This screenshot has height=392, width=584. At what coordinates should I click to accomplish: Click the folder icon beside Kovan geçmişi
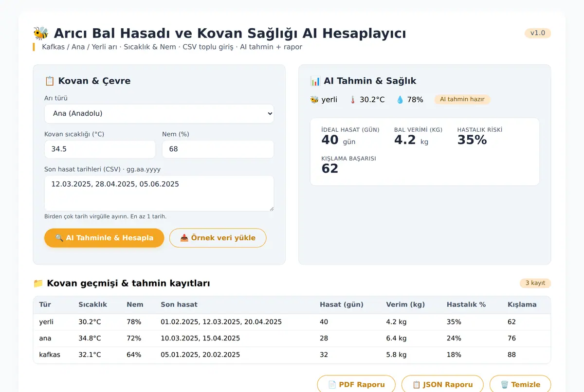[38, 284]
